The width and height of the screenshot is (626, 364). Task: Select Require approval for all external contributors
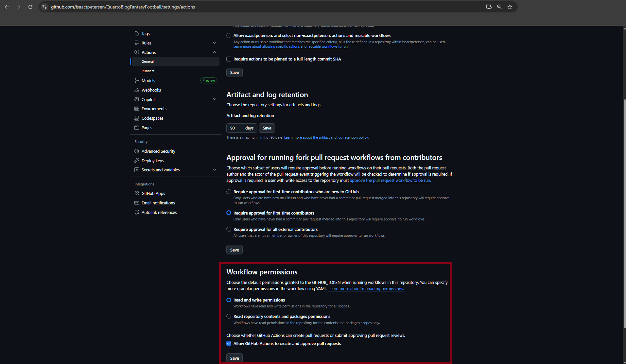click(x=229, y=229)
